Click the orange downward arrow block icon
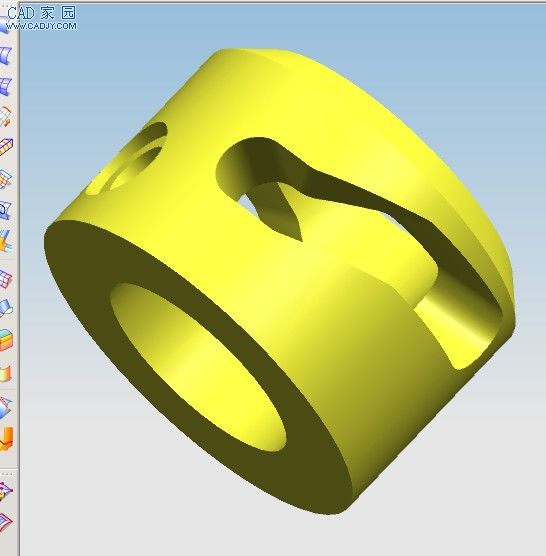Screen dimensions: 546x556 pyautogui.click(x=6, y=439)
